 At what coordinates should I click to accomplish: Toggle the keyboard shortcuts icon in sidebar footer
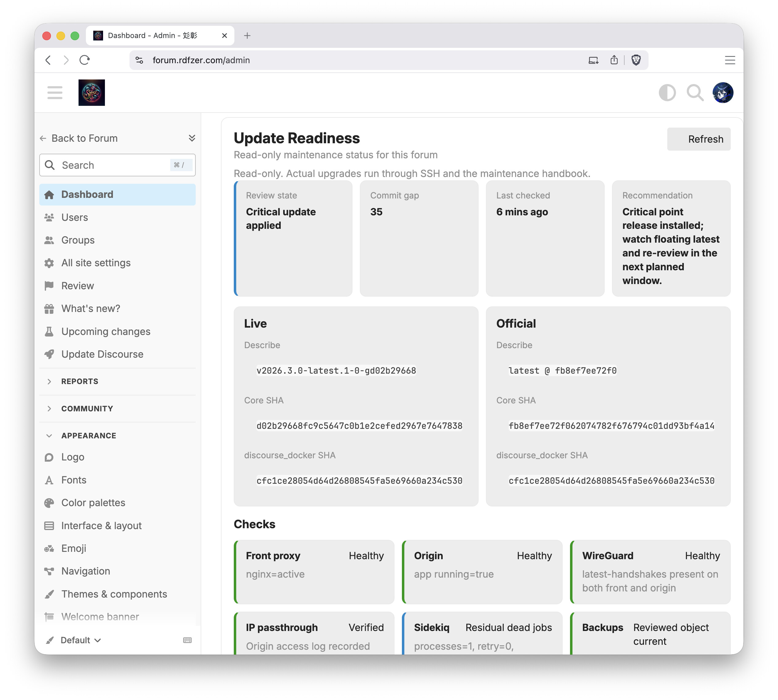tap(187, 640)
